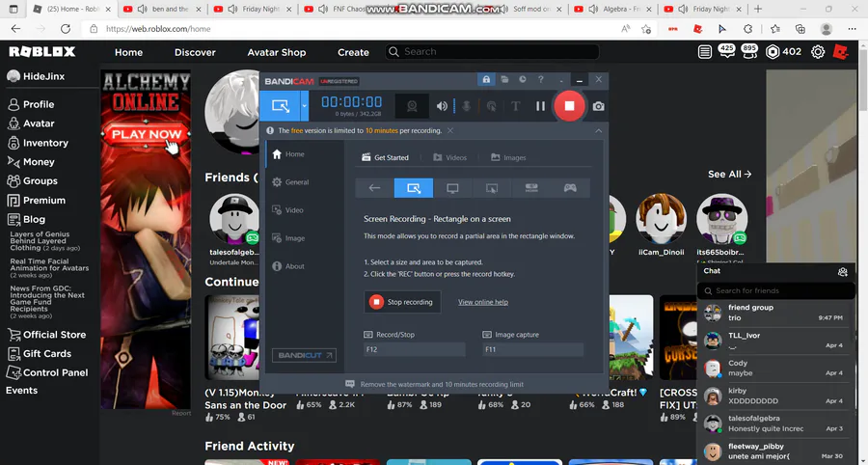Click Remove the watermark and recording limit banner

(x=435, y=384)
